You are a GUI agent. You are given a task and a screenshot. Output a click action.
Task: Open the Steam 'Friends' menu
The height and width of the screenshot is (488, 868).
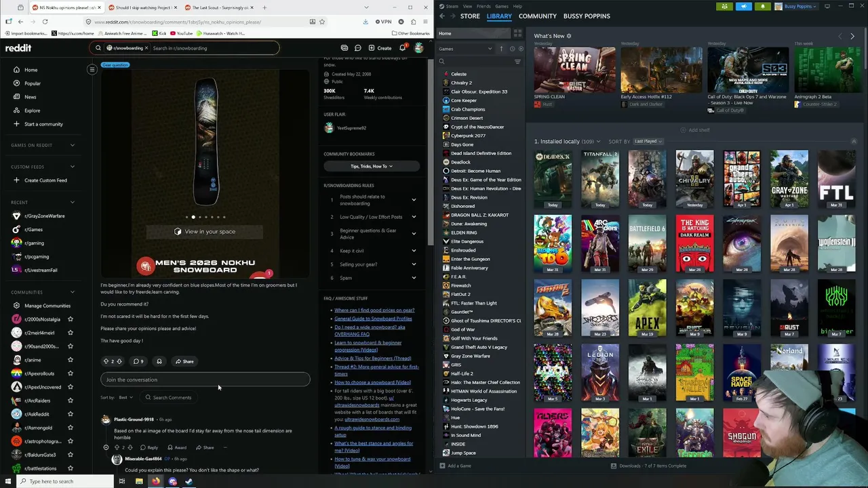point(484,6)
